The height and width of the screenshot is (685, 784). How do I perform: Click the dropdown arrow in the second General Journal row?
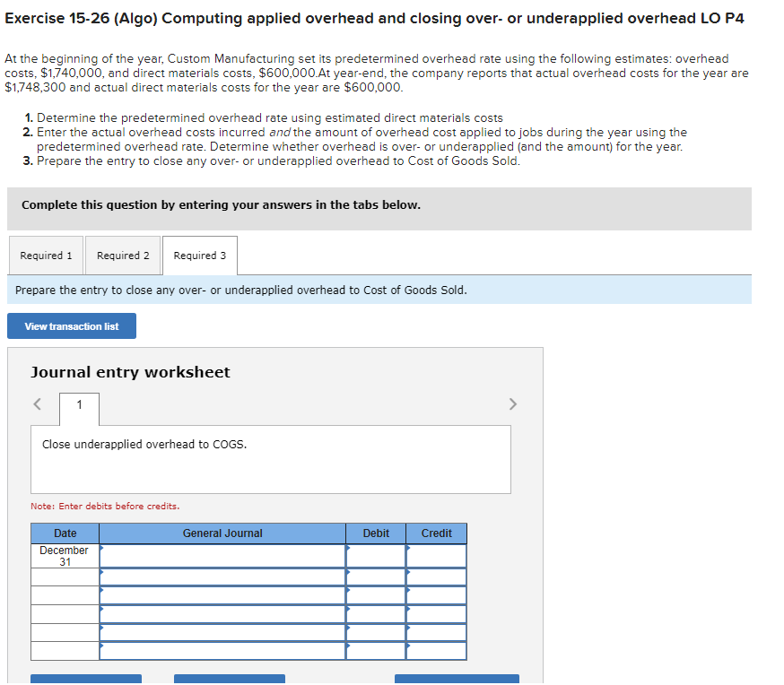pyautogui.click(x=101, y=570)
